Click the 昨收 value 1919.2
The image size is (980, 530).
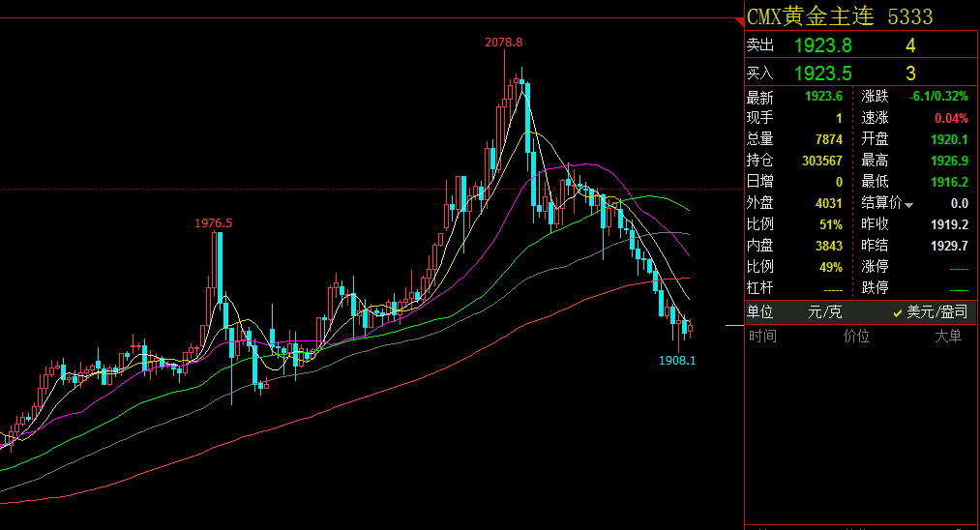pyautogui.click(x=949, y=224)
